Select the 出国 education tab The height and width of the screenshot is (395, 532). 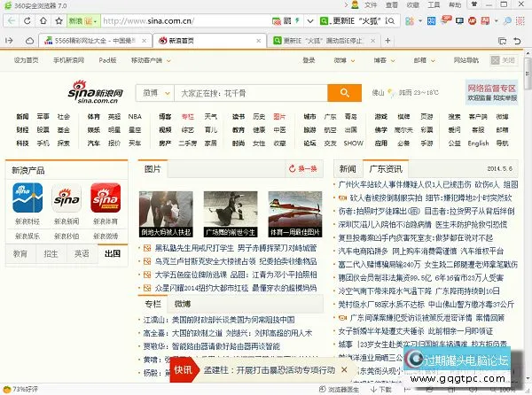click(x=113, y=253)
